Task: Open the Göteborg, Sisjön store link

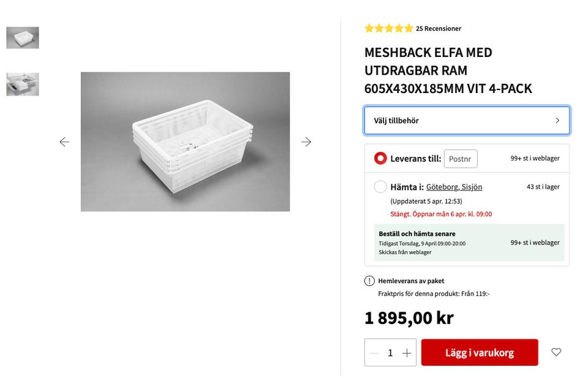Action: coord(454,187)
